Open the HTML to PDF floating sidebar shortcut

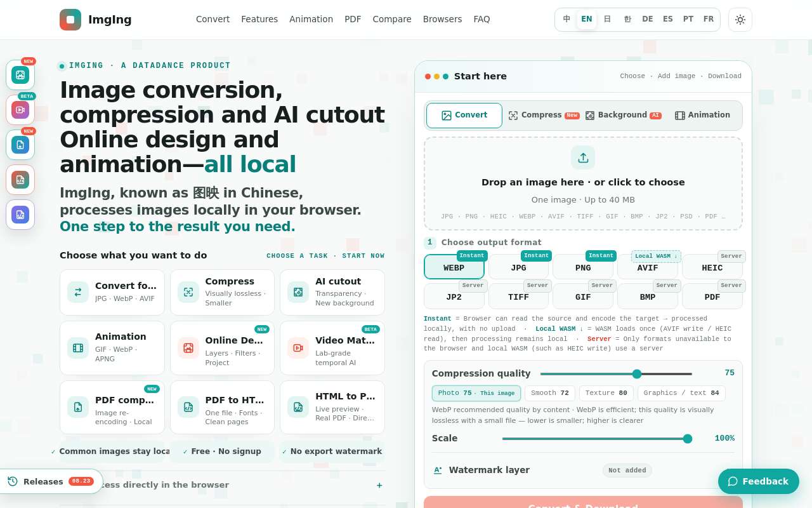(x=20, y=215)
